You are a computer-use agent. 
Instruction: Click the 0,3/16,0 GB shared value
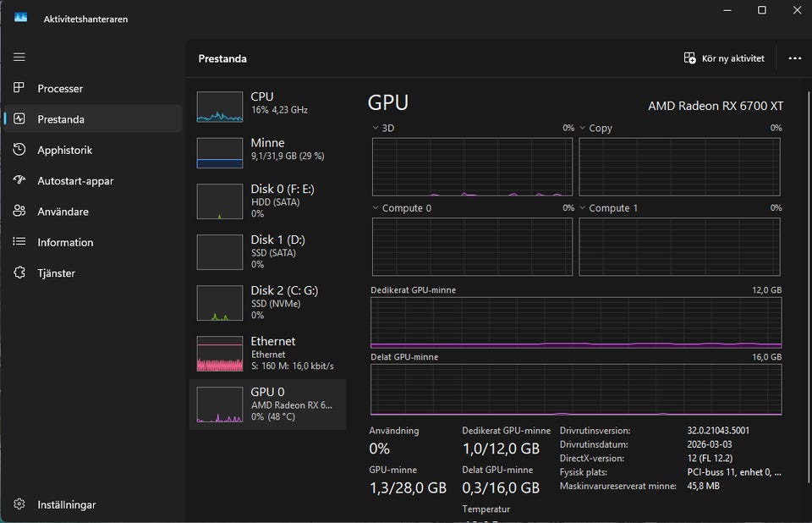pyautogui.click(x=501, y=488)
